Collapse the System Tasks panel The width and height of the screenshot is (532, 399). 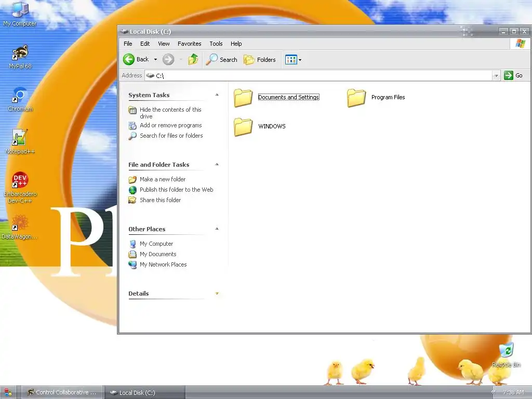click(x=217, y=95)
